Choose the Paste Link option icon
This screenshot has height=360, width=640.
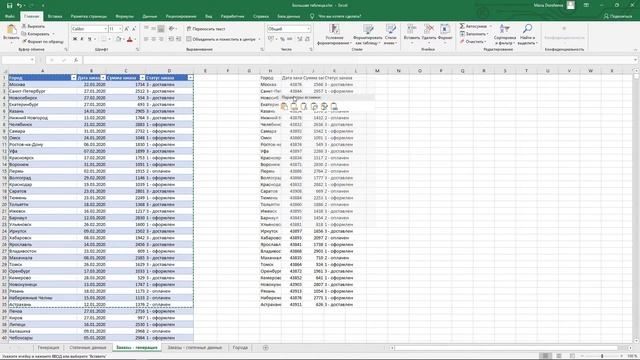tap(334, 107)
